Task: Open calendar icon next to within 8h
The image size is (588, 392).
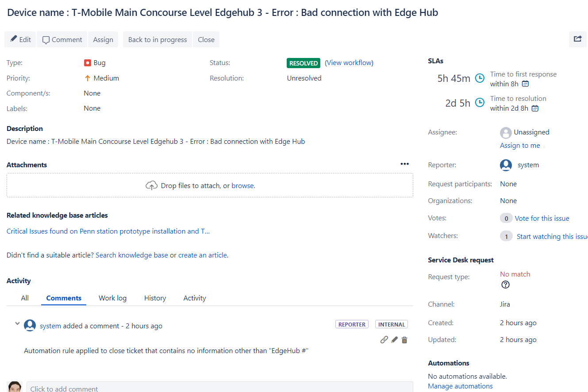Action: [x=525, y=84]
